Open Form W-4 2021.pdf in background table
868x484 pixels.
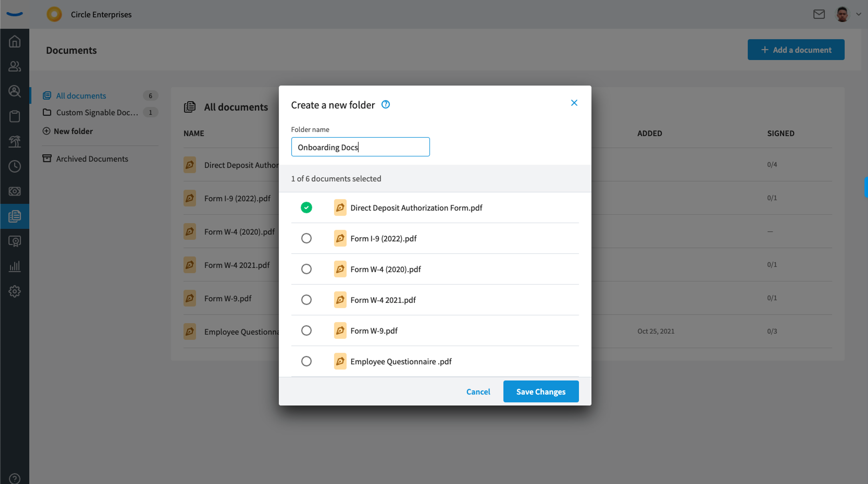(x=237, y=265)
